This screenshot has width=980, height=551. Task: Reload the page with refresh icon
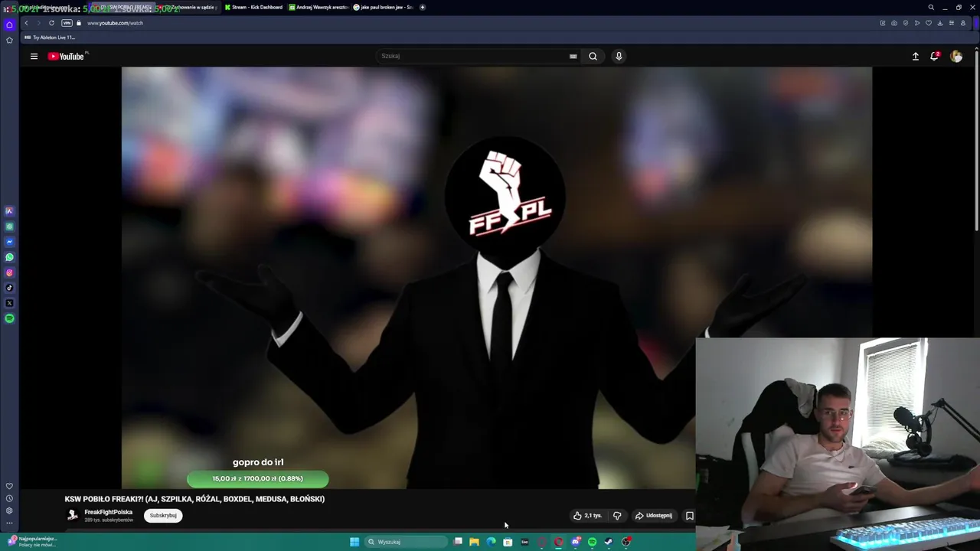coord(52,23)
